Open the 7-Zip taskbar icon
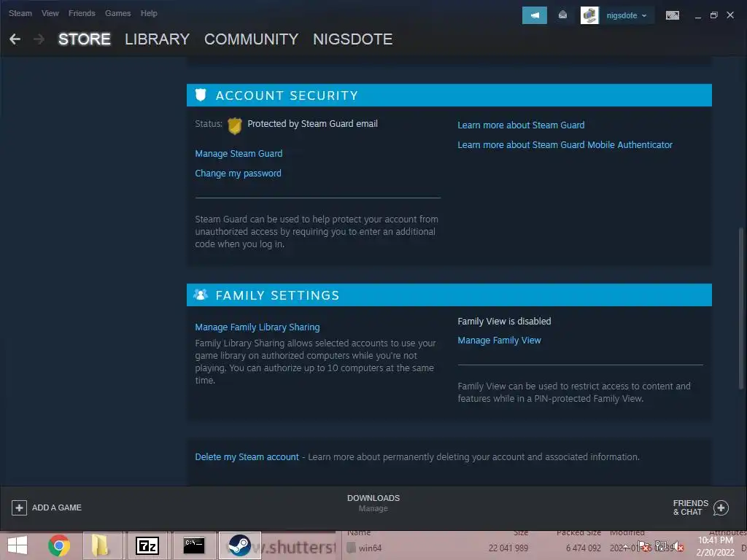The width and height of the screenshot is (747, 560). (147, 545)
